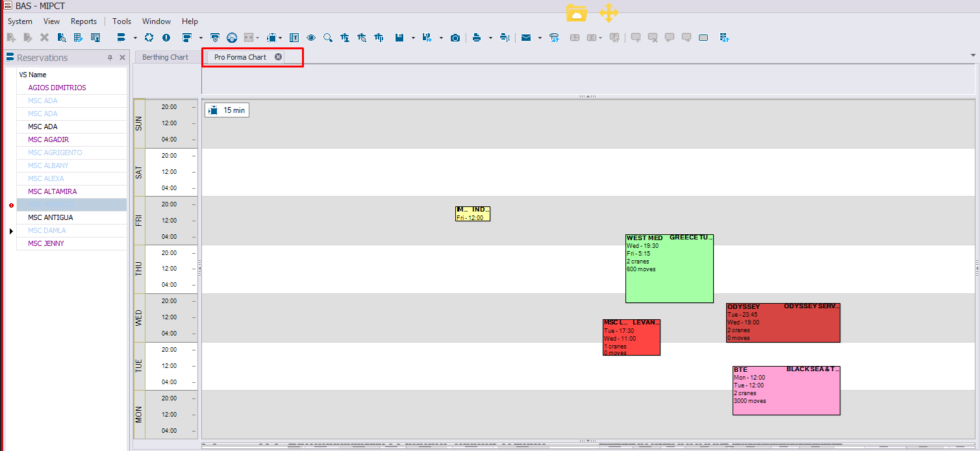Click the cloud sync toolbar icon
Screen dimensions: 980x451
click(555, 38)
